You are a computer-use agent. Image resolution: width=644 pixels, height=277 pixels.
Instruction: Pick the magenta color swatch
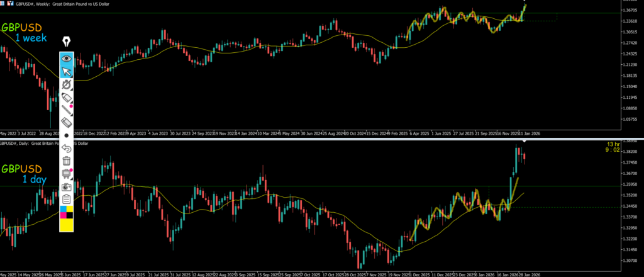coord(63,215)
